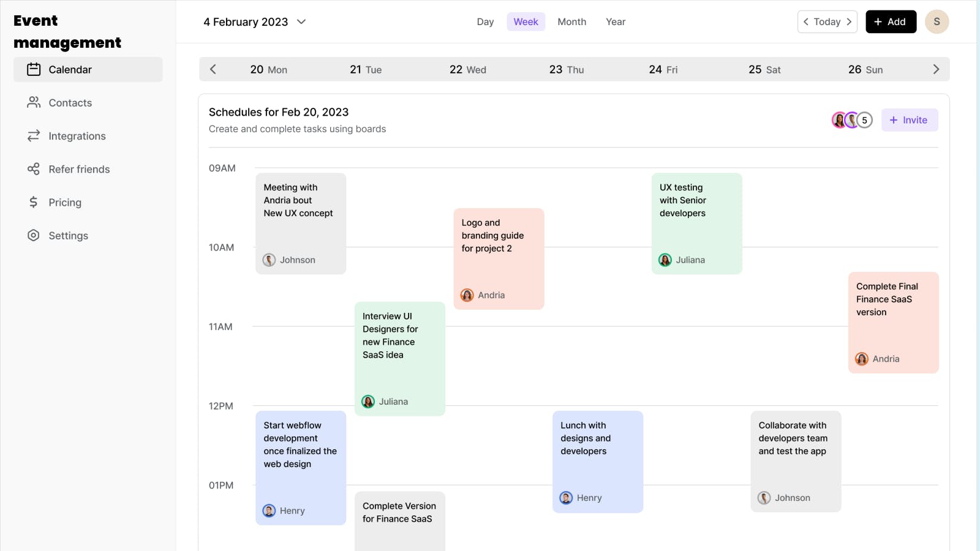The height and width of the screenshot is (551, 980).
Task: Click the Integrations arrows icon
Action: pos(34,135)
